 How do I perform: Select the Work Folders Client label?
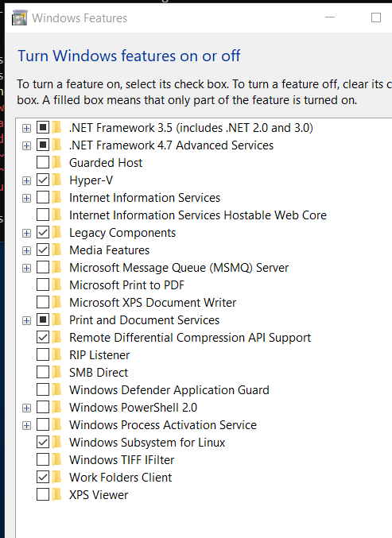(x=121, y=478)
